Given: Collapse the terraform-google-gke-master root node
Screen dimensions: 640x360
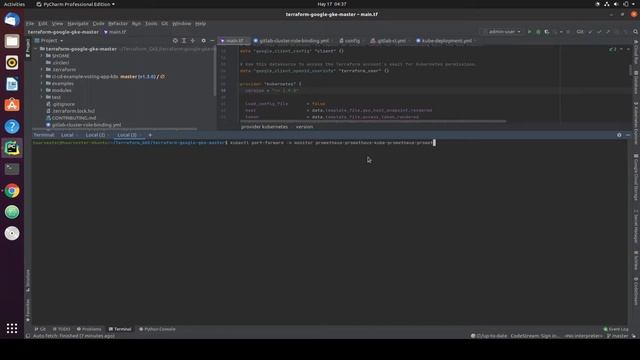Looking at the screenshot, I should (36, 49).
